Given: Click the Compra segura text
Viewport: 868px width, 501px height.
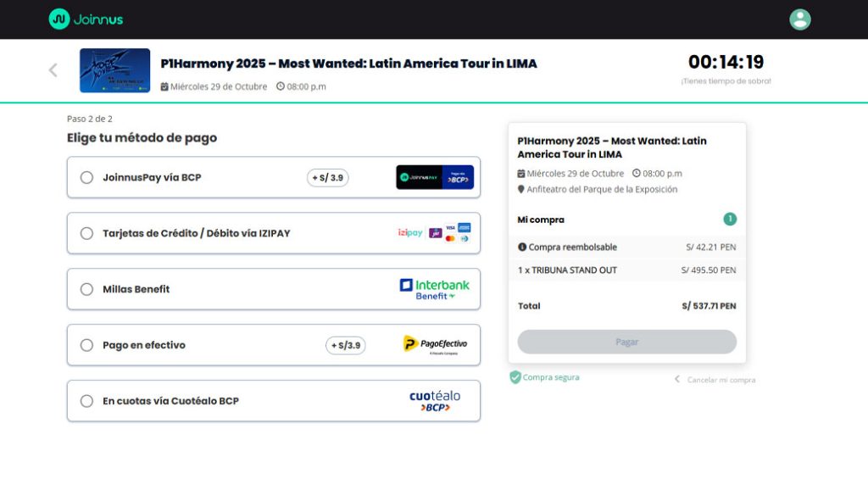Looking at the screenshot, I should coord(551,377).
